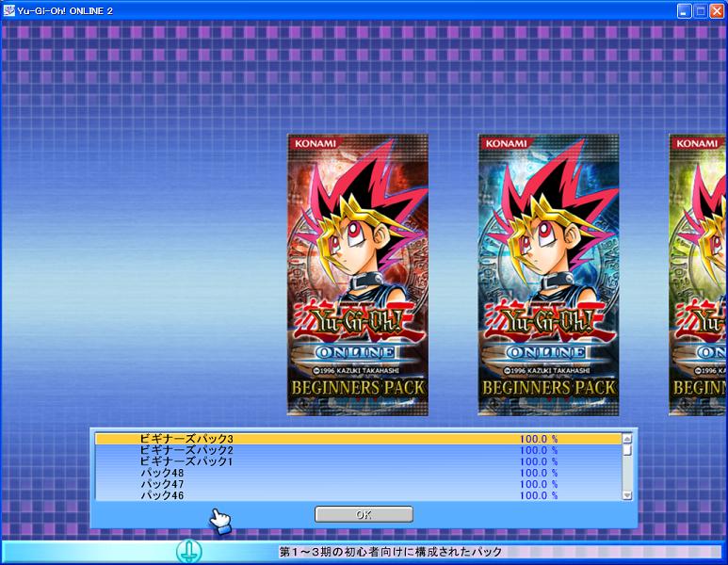Click the sword emblem icon in status bar
This screenshot has height=565, width=728.
[189, 552]
